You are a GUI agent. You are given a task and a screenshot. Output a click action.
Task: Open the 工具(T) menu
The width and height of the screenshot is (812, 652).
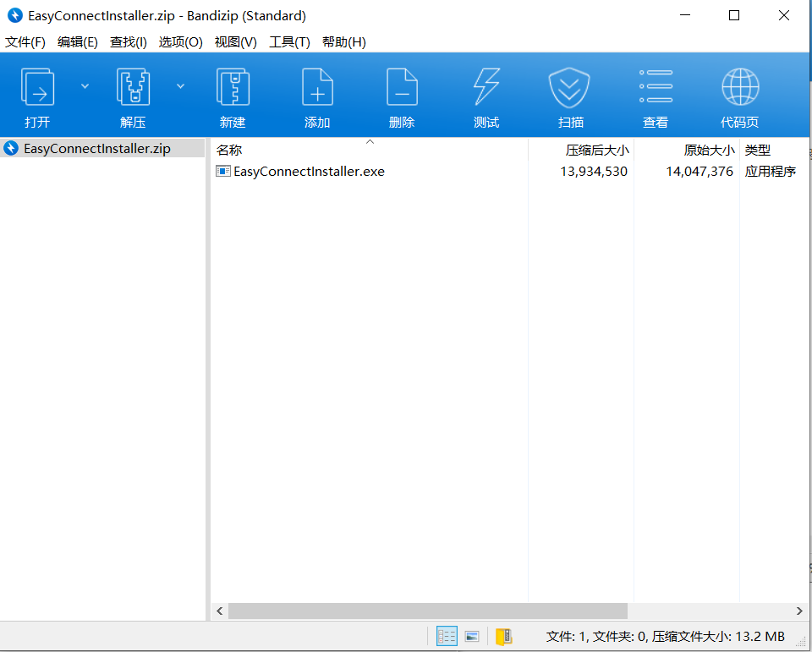289,42
